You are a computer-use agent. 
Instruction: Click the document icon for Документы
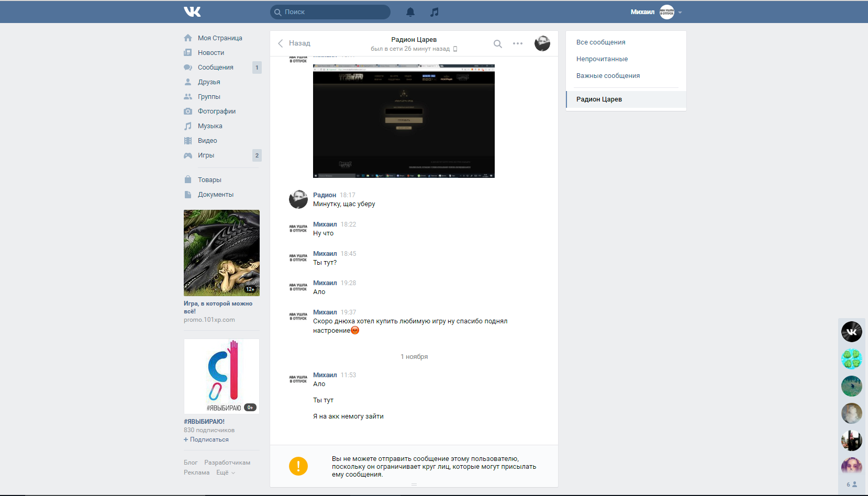point(188,194)
